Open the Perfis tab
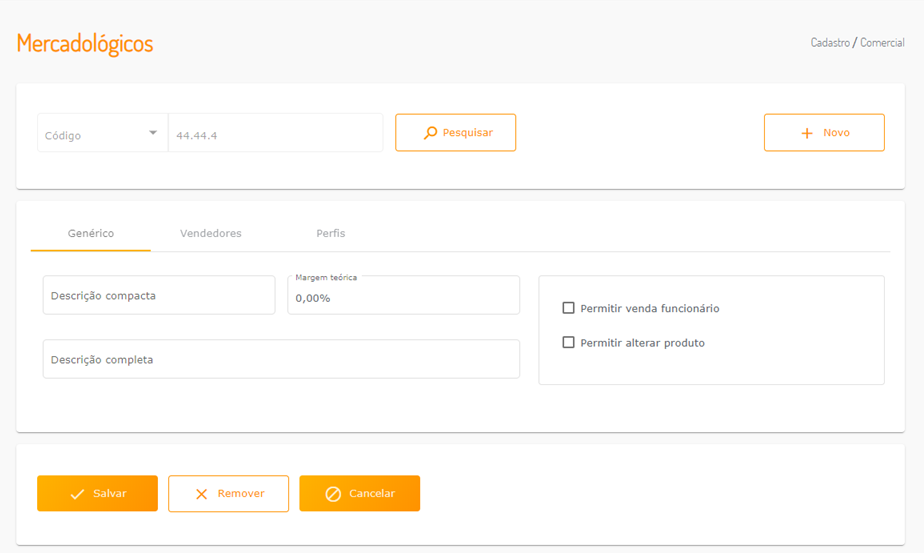Image resolution: width=924 pixels, height=553 pixels. [331, 233]
